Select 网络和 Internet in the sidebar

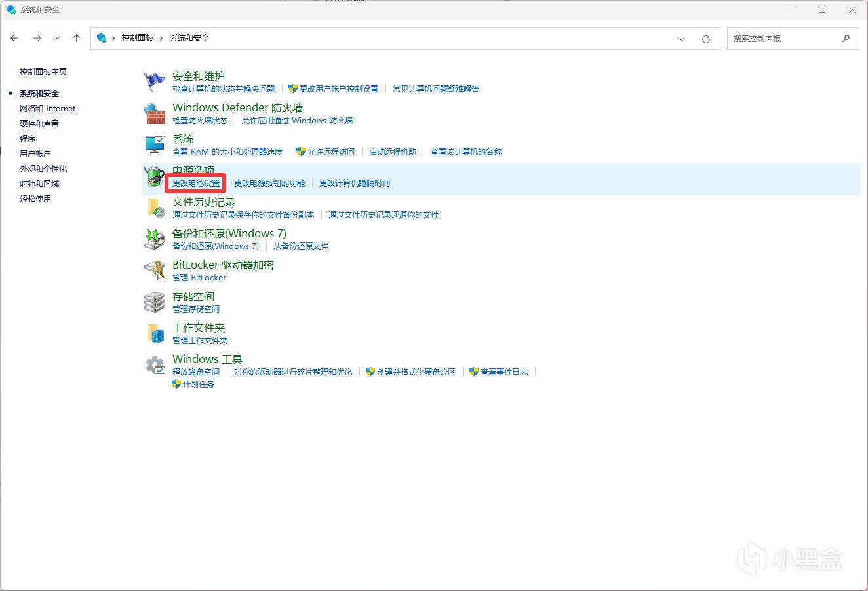(x=47, y=109)
